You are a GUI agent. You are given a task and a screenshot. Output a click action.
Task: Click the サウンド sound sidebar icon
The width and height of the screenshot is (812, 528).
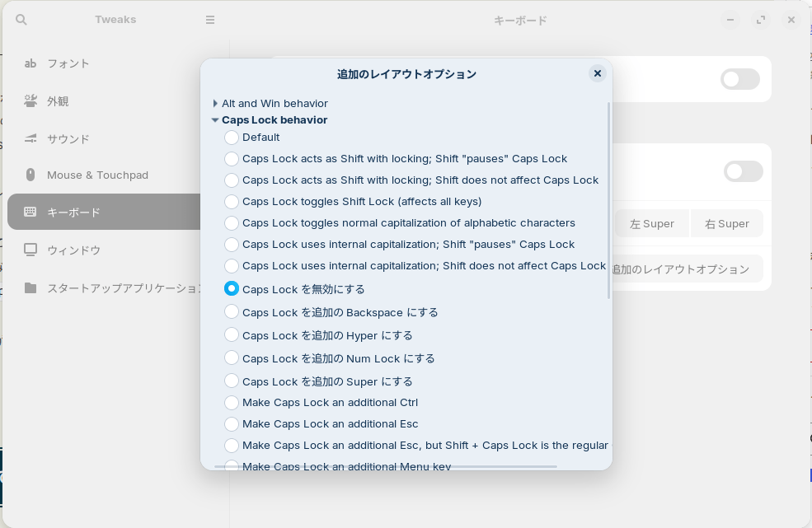coord(30,138)
